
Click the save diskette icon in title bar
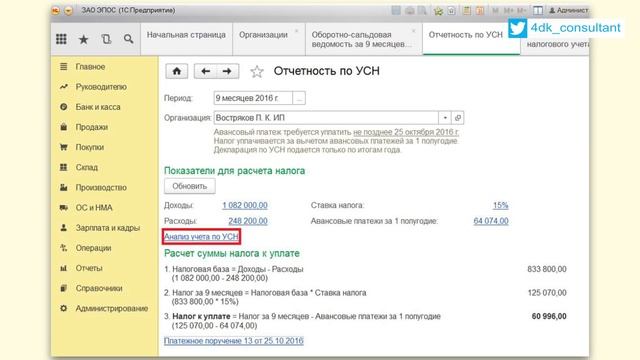396,11
